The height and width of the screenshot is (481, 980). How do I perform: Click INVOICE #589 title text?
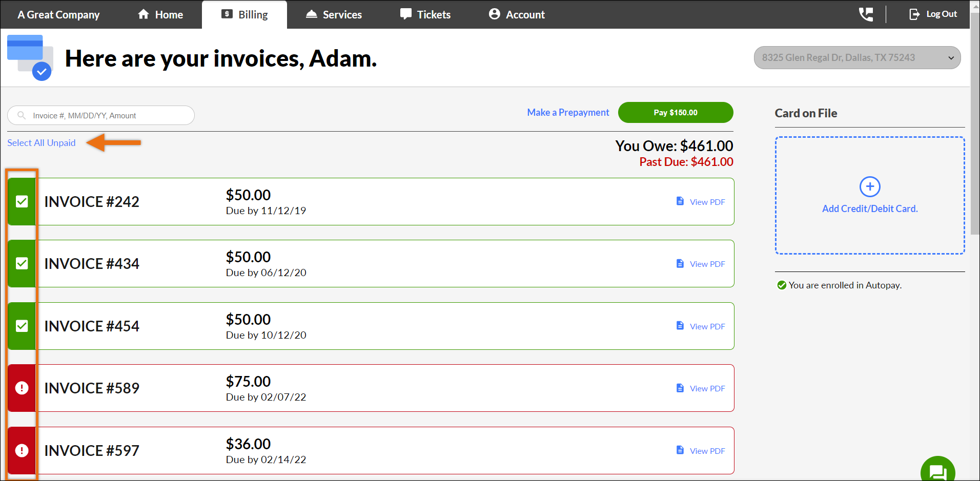(x=92, y=388)
